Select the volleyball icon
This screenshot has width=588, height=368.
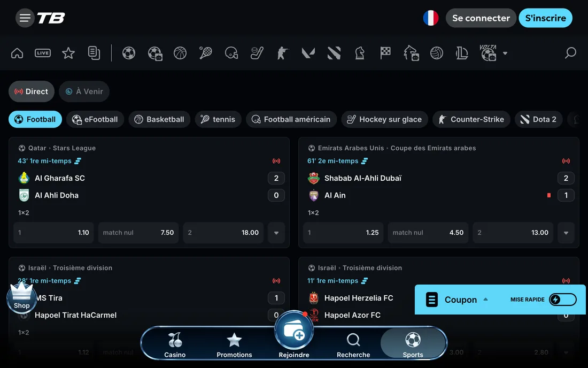point(437,53)
